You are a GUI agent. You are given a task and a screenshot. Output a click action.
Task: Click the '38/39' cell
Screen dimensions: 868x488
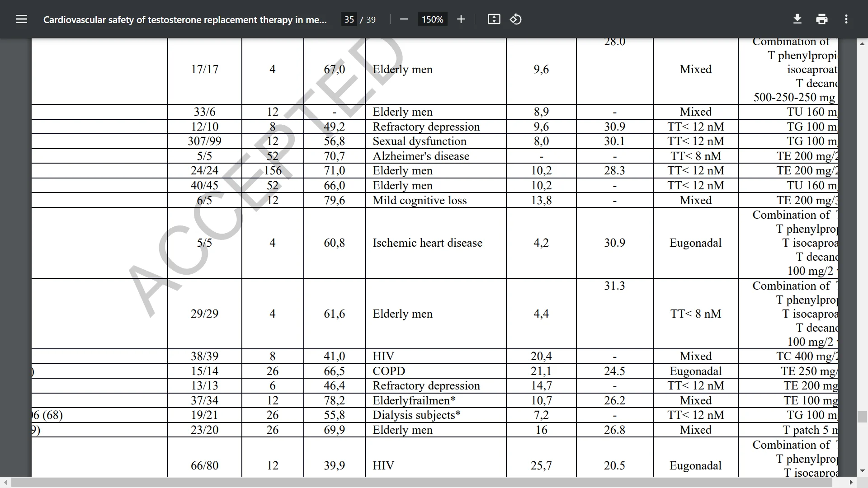click(x=204, y=356)
